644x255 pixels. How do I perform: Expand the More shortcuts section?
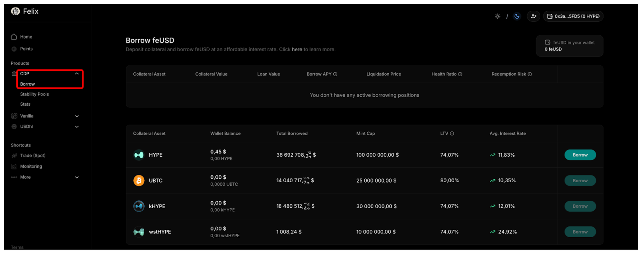click(x=77, y=177)
